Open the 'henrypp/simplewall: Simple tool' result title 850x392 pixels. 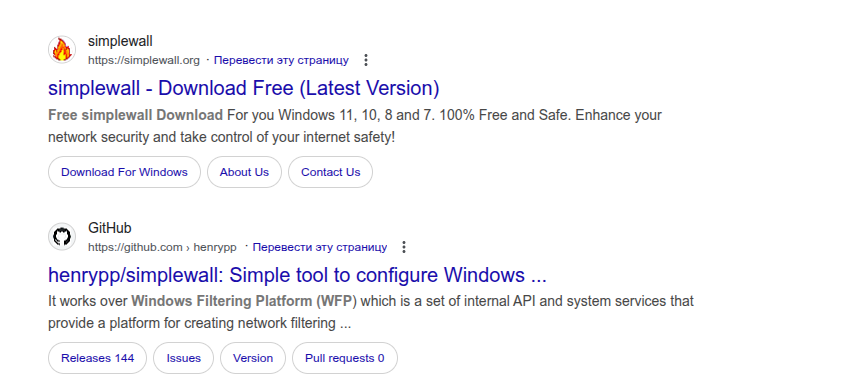coord(297,275)
